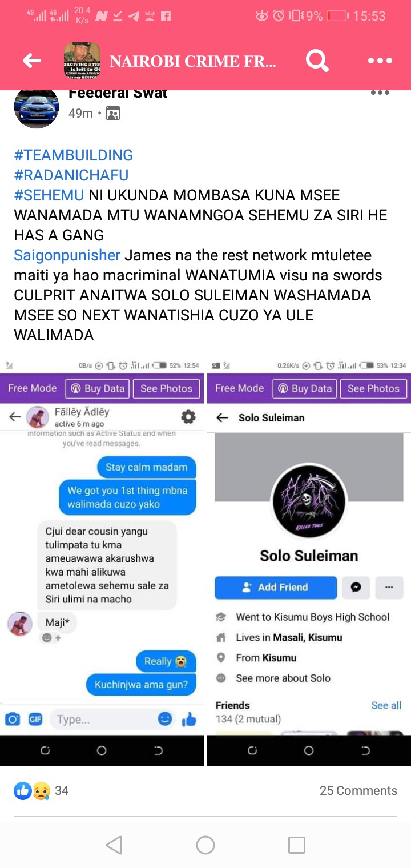Viewport: 411px width, 868px height.
Task: Open post options for Feederal Swat
Action: [380, 93]
